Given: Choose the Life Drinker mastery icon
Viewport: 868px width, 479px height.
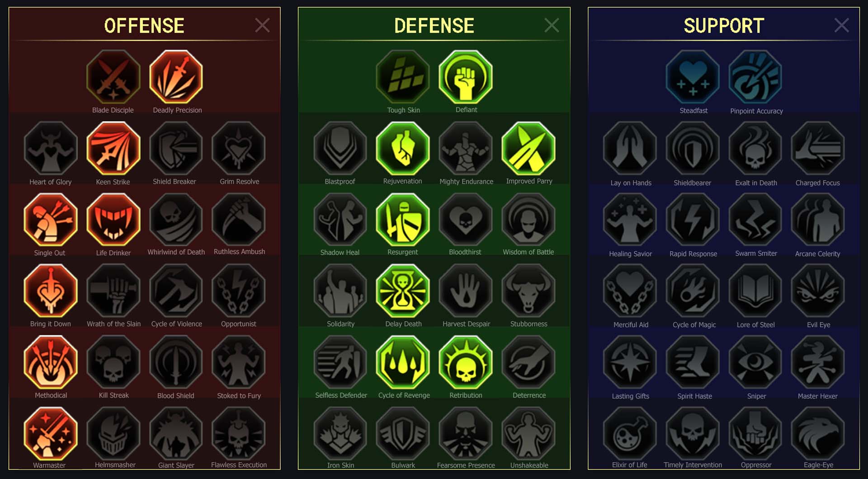Looking at the screenshot, I should pos(113,220).
